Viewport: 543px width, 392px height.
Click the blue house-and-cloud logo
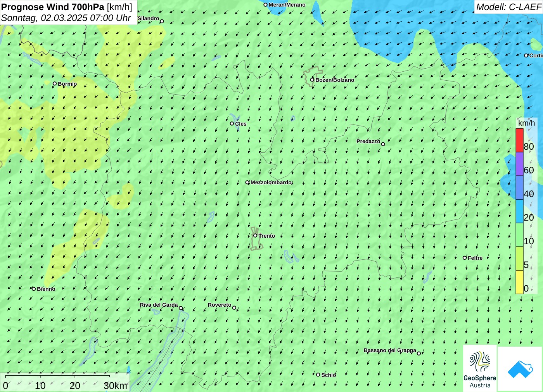pos(520,369)
